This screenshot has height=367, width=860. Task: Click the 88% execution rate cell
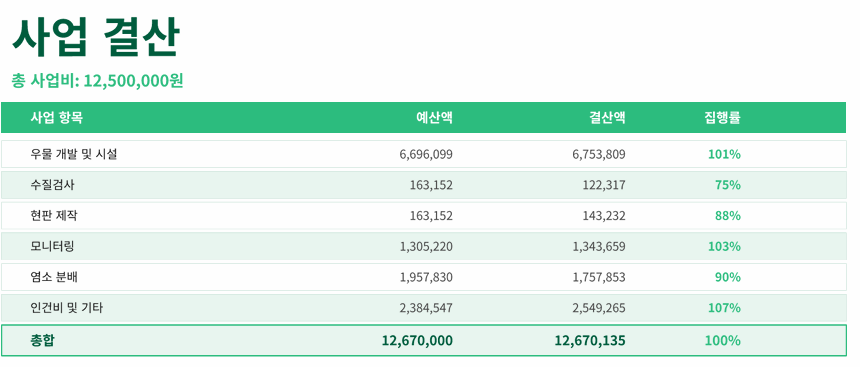(x=728, y=216)
